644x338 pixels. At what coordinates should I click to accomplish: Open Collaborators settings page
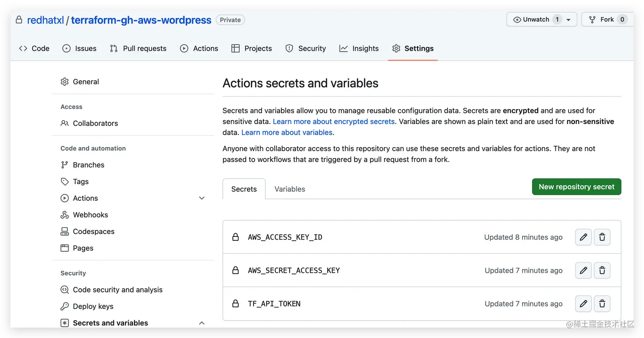click(95, 123)
